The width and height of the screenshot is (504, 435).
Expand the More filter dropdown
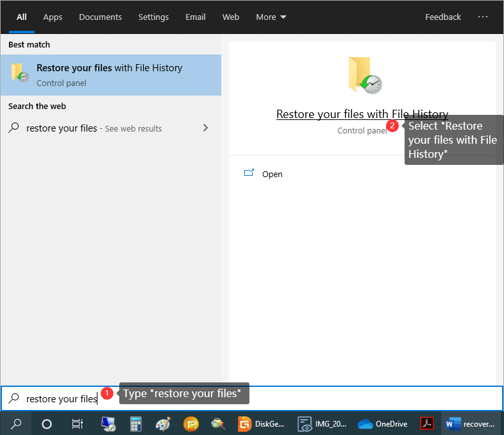pyautogui.click(x=271, y=17)
